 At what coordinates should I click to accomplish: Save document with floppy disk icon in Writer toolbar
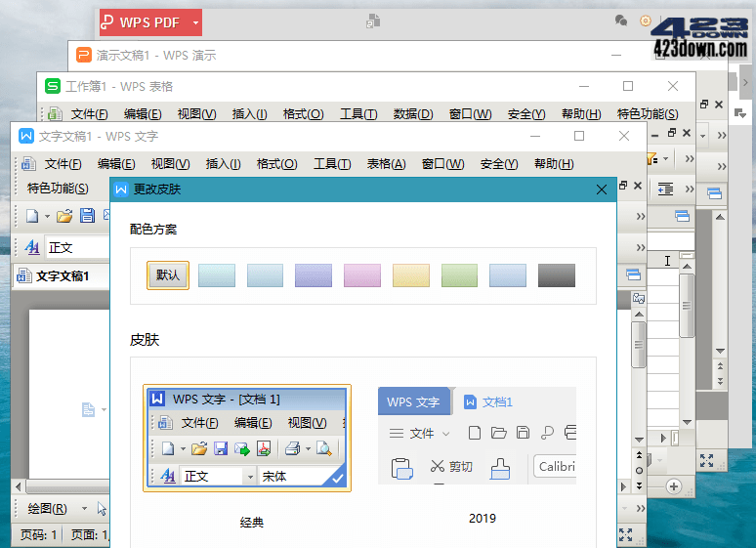pos(87,215)
